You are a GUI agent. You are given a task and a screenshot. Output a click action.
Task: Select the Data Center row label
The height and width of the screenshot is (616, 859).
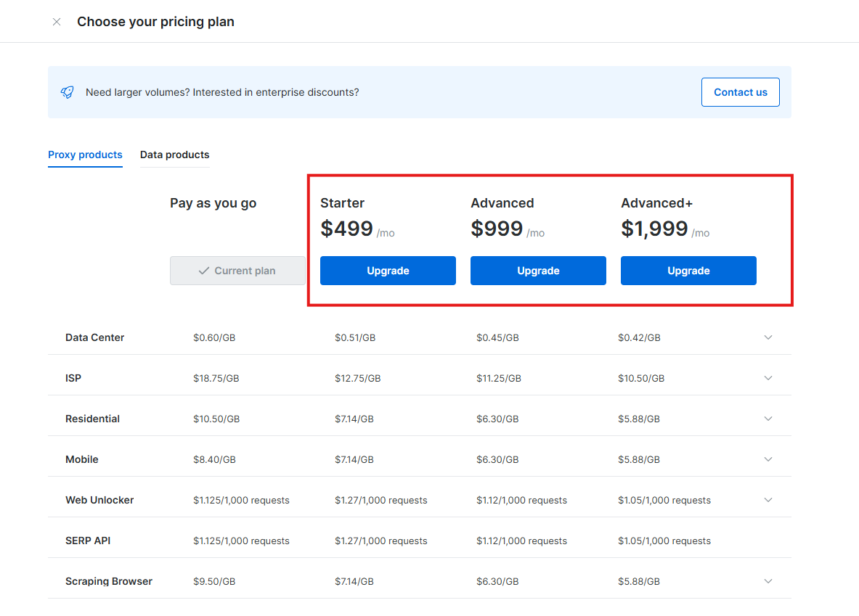point(94,337)
